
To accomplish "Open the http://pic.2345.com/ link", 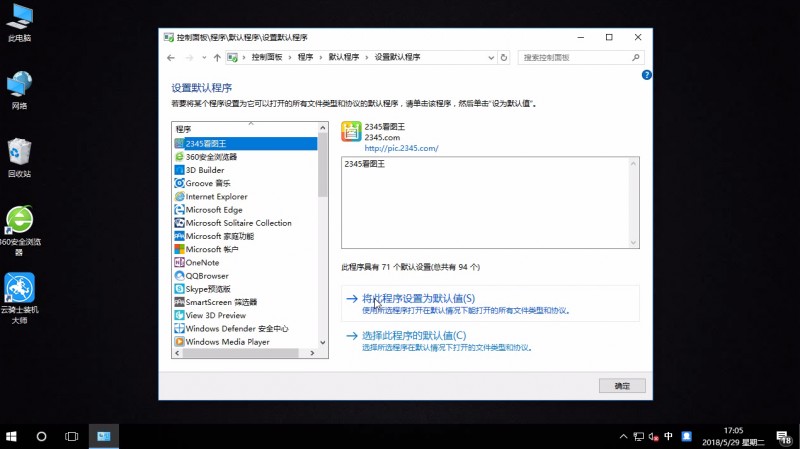I will coord(401,148).
